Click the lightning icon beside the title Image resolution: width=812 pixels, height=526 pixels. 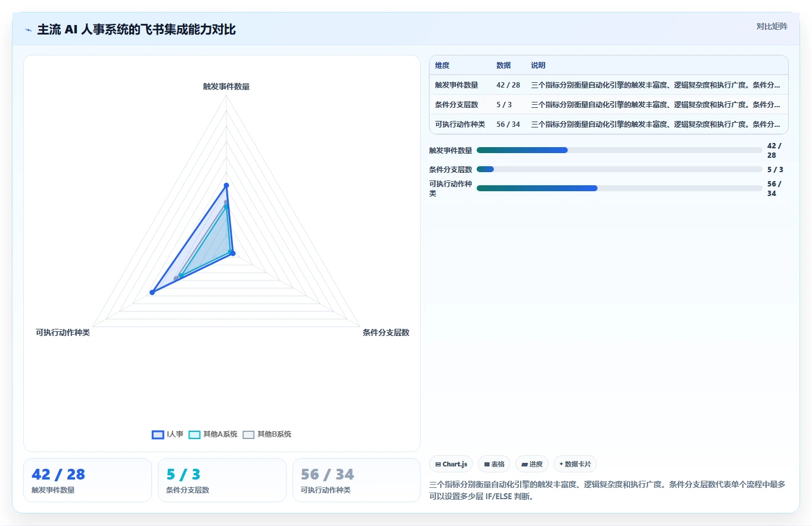[x=28, y=30]
